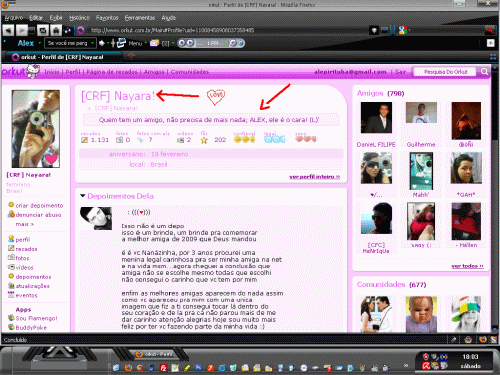
Task: Click the 'Pesquisa Do Orkut' search field
Action: coord(445,72)
